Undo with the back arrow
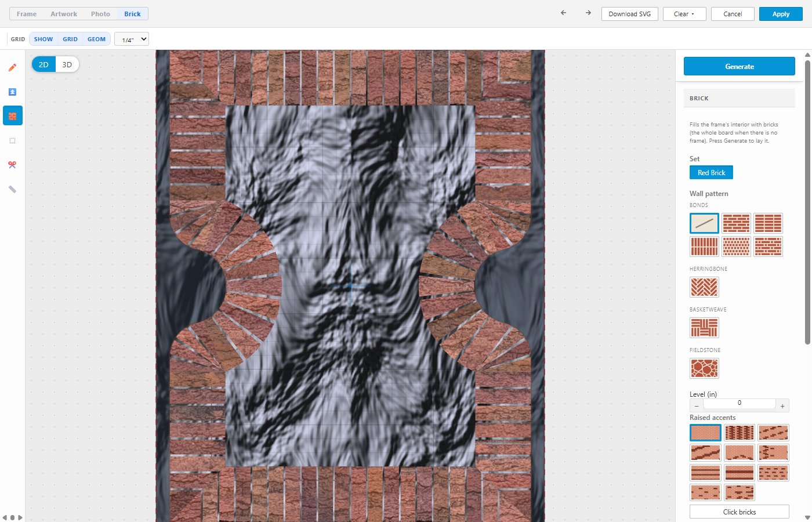The image size is (812, 522). point(563,13)
